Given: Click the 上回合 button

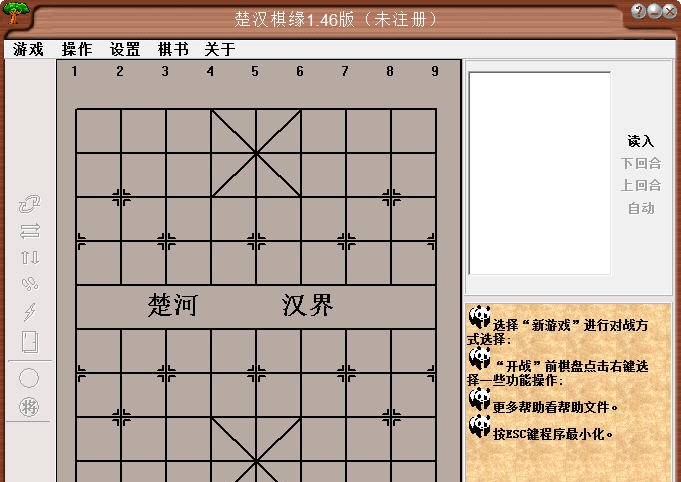Looking at the screenshot, I should click(641, 185).
